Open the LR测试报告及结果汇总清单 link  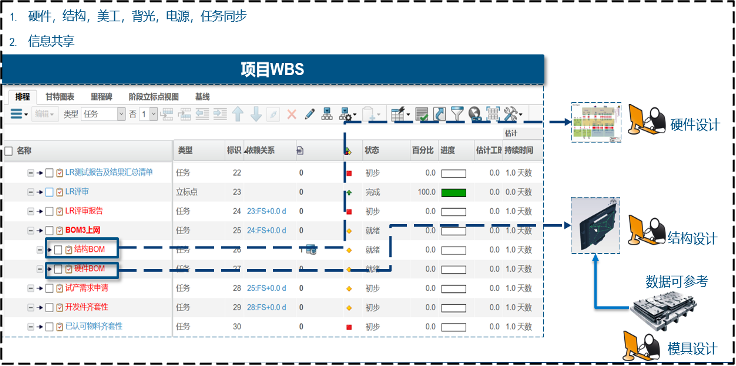[109, 173]
